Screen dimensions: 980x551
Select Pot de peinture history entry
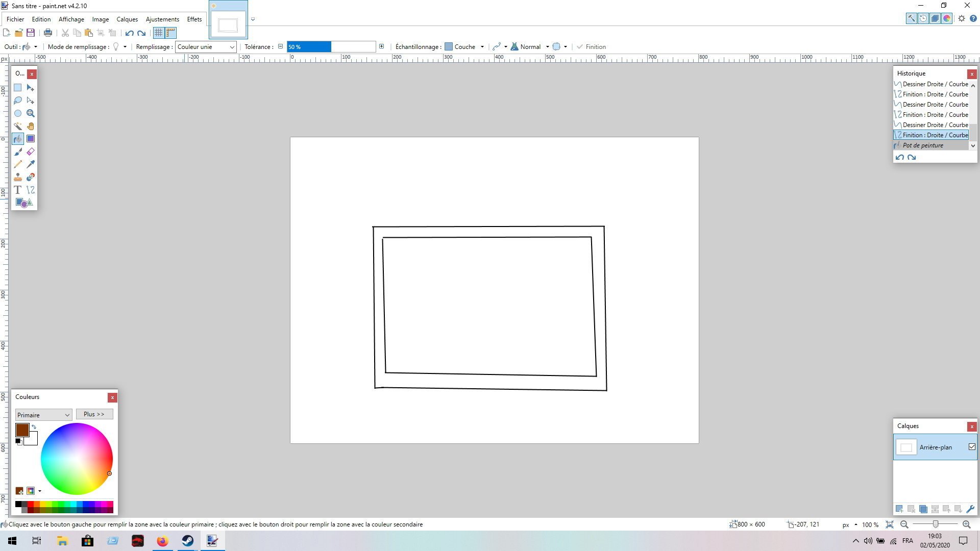923,145
